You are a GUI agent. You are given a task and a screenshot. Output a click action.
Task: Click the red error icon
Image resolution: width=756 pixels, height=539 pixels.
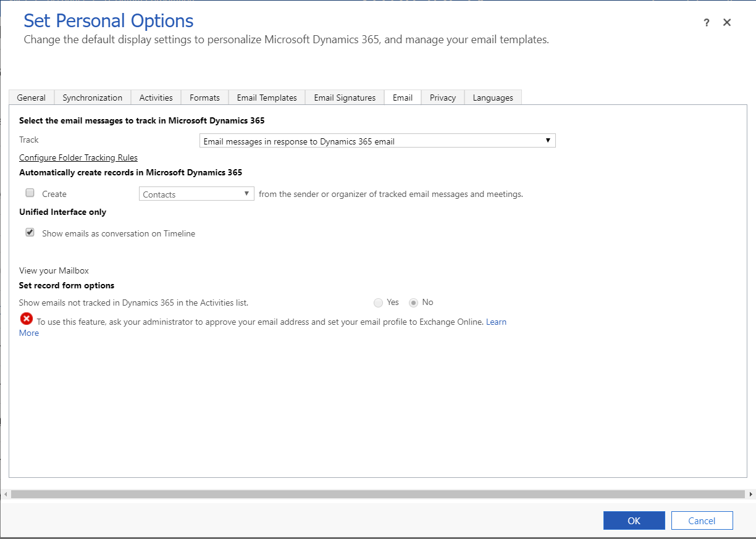pyautogui.click(x=27, y=319)
